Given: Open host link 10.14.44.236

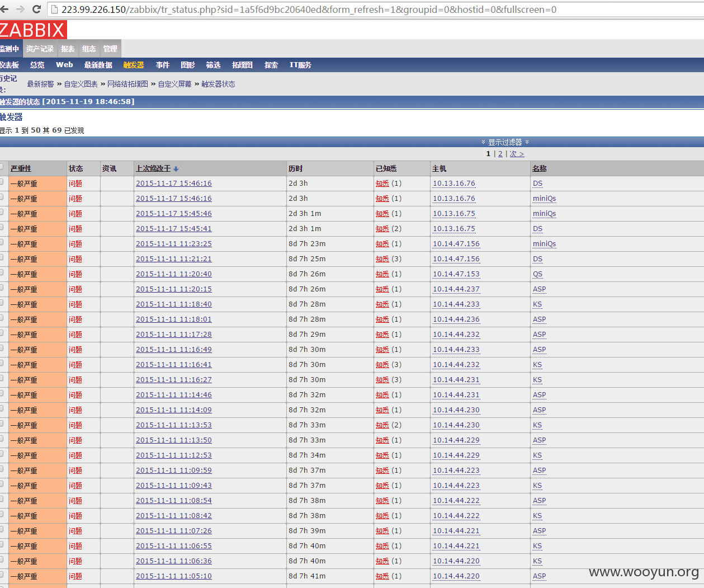Looking at the screenshot, I should [456, 319].
